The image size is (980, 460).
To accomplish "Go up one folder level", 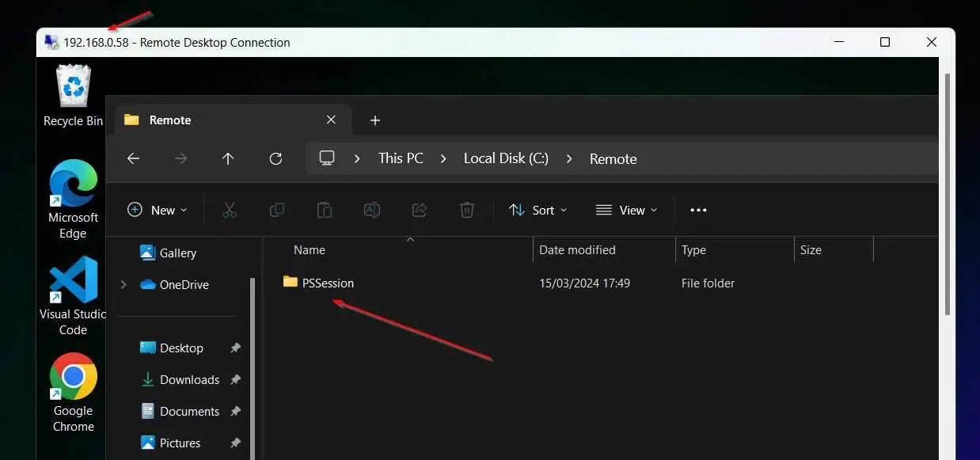I will tap(228, 158).
